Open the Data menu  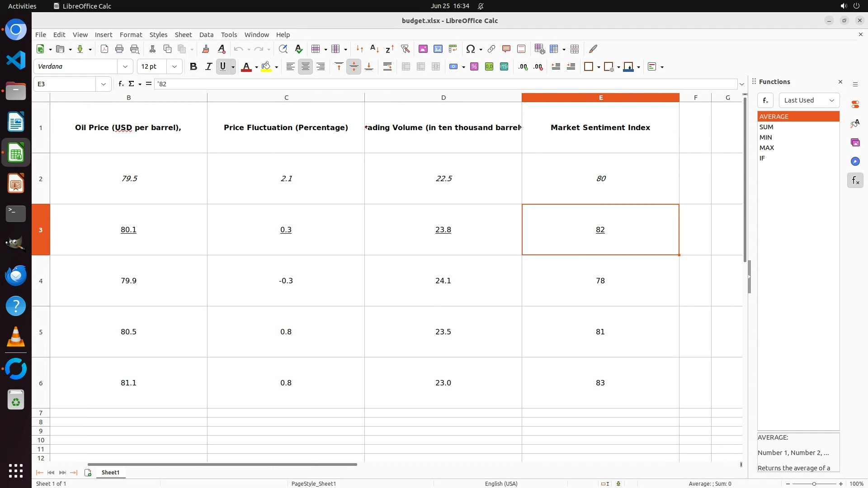click(206, 35)
